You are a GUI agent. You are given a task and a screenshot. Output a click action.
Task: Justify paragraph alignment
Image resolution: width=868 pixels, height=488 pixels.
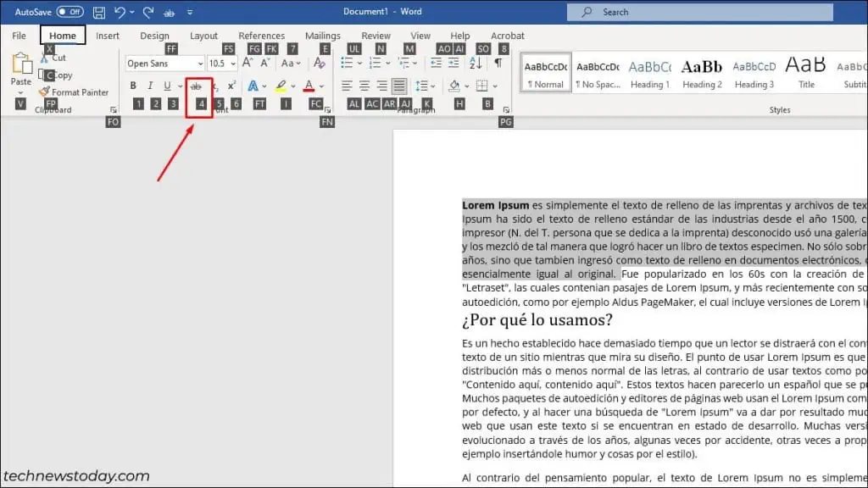coord(400,86)
